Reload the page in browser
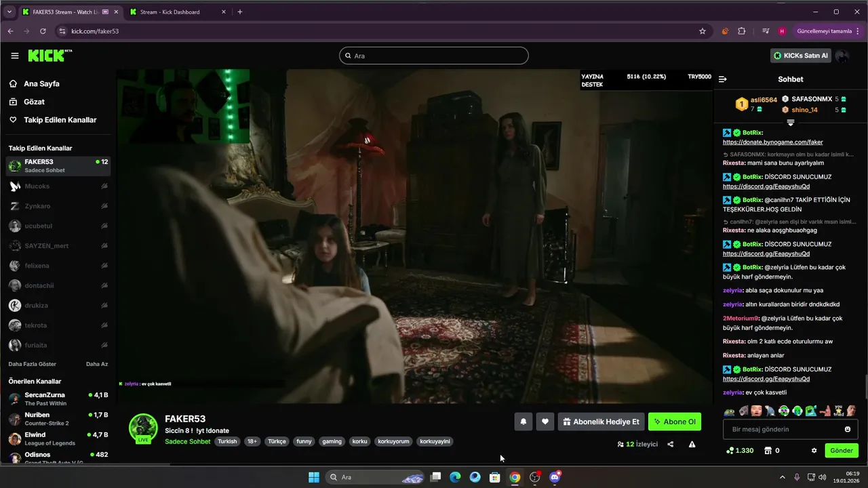 pos(43,31)
